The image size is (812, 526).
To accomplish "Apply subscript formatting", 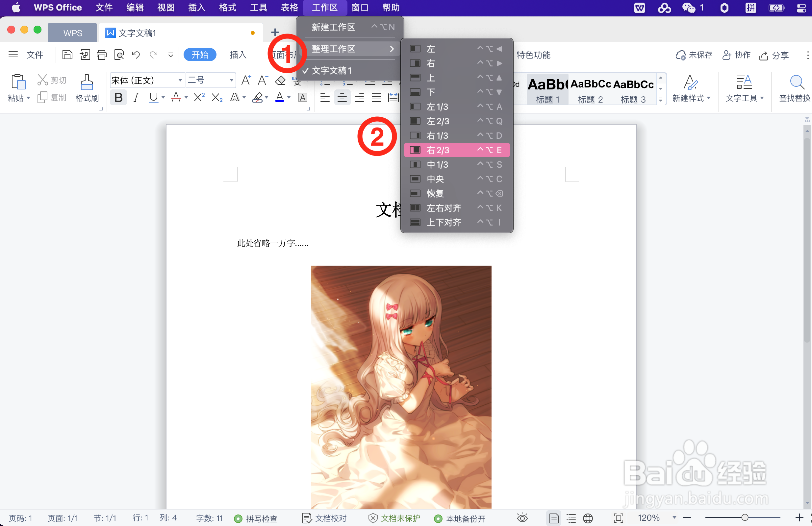I will click(217, 98).
